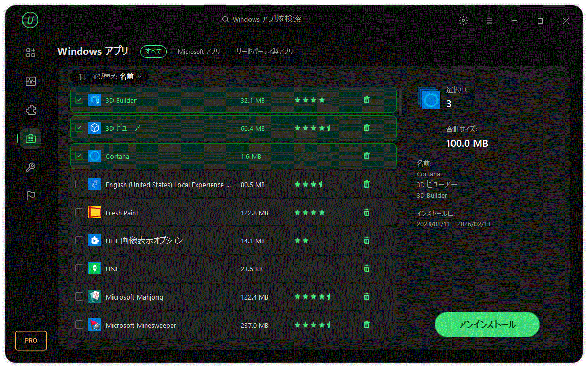Click the HEIF 画像表示オプション app name
The image size is (588, 368).
(x=144, y=241)
